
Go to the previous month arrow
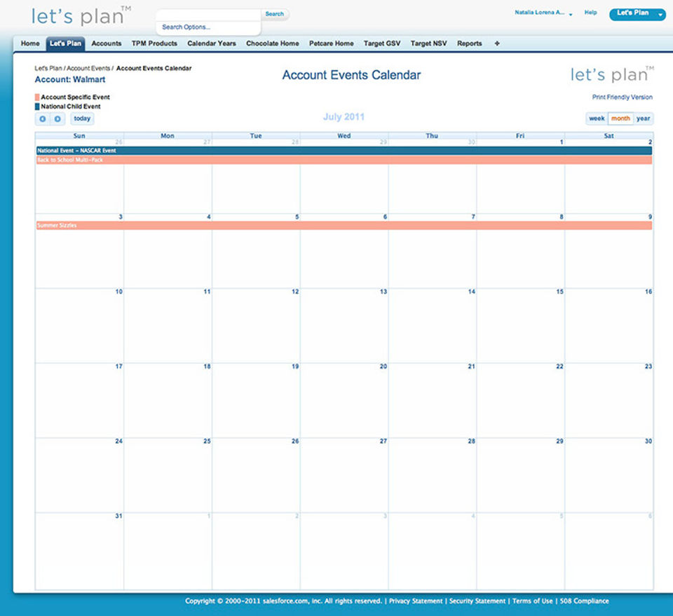point(43,119)
